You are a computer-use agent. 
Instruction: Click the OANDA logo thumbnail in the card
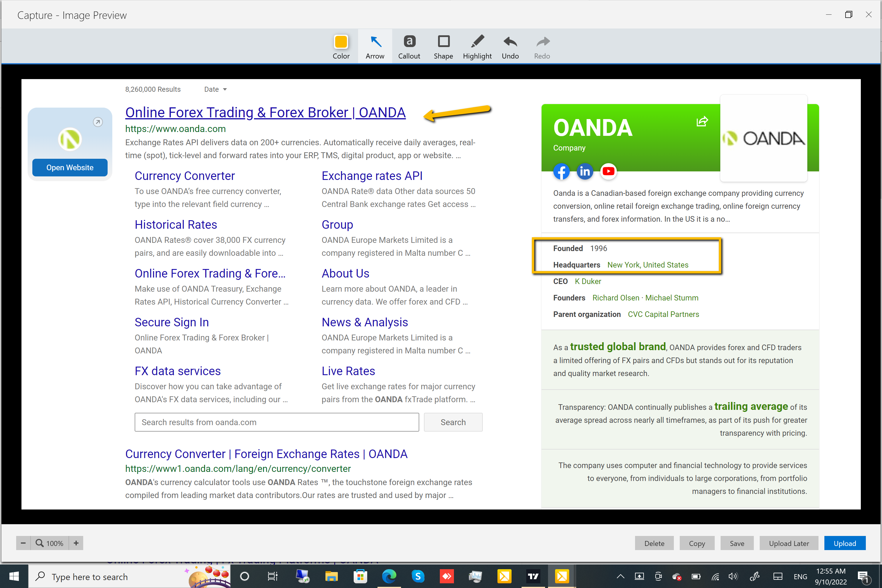tap(764, 138)
